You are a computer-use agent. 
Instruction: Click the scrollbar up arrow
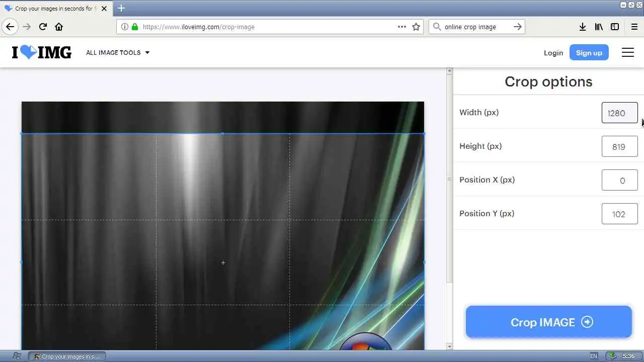(x=449, y=71)
